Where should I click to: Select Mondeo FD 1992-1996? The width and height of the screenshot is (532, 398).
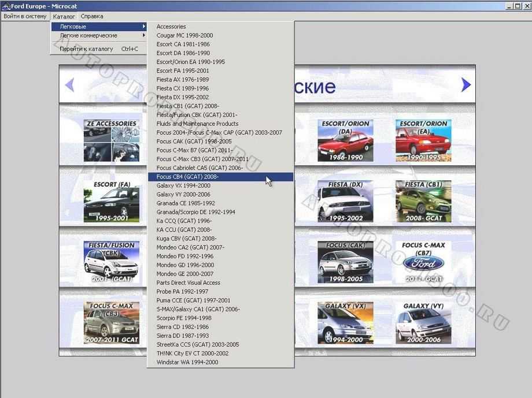tap(220, 256)
